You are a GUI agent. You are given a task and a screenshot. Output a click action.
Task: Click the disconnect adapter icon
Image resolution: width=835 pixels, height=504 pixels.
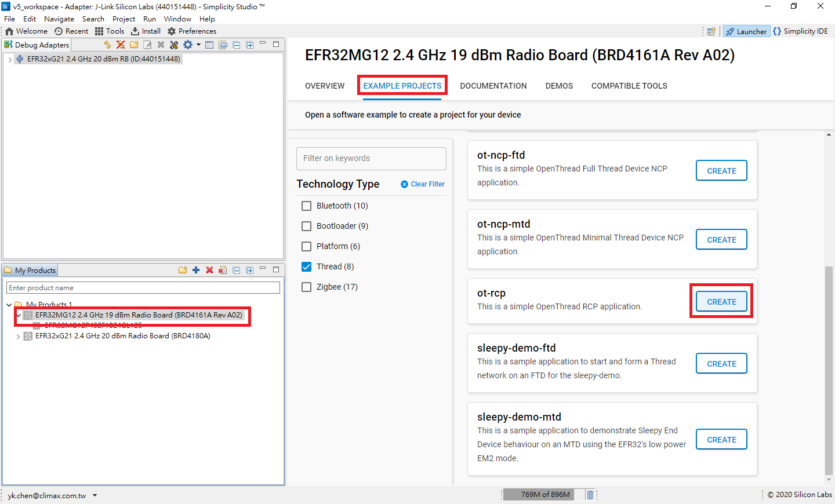coord(120,45)
